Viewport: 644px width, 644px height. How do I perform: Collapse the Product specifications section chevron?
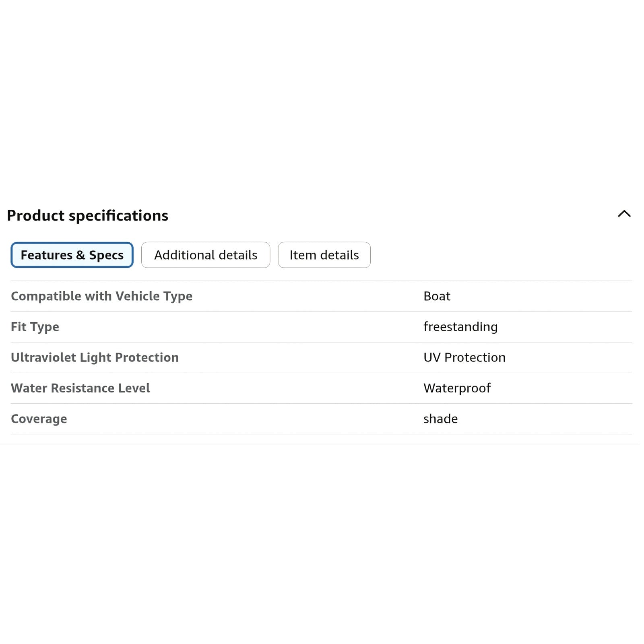(x=624, y=214)
